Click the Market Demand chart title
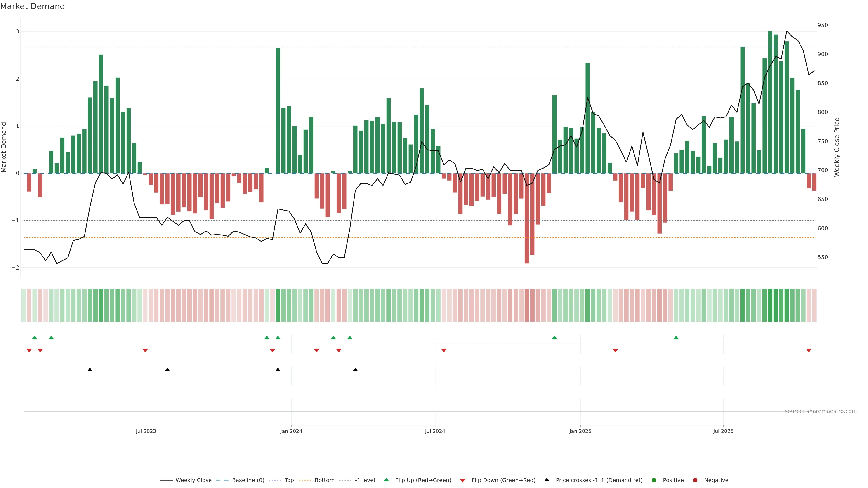 [x=32, y=6]
